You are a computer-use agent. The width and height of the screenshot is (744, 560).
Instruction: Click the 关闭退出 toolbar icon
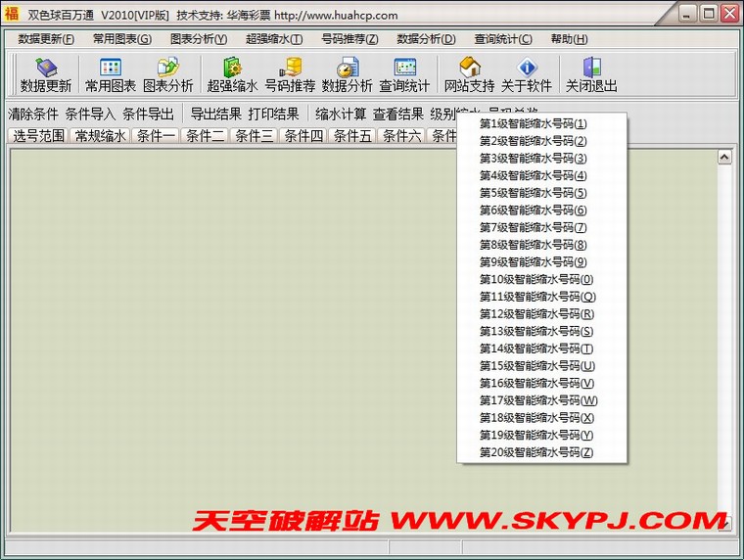[x=591, y=74]
